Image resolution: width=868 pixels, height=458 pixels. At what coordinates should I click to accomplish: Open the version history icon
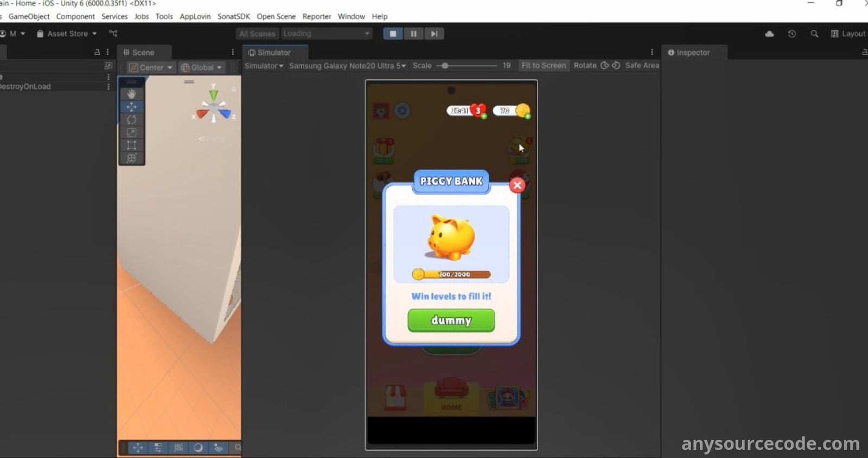(x=792, y=34)
